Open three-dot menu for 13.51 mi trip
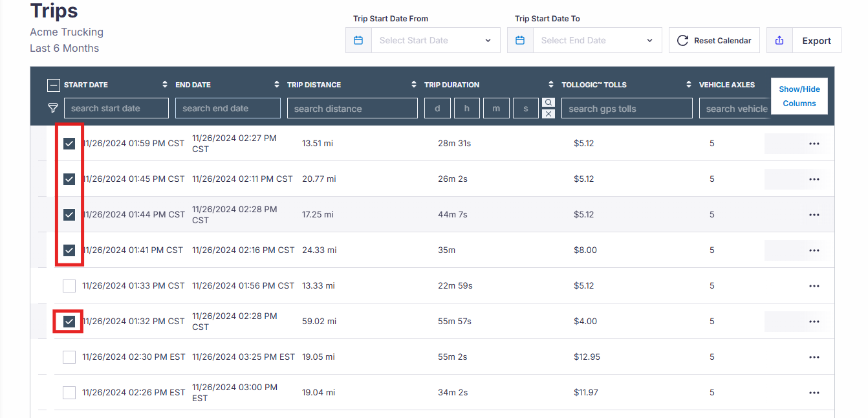Screen dimensions: 868x418 point(814,143)
